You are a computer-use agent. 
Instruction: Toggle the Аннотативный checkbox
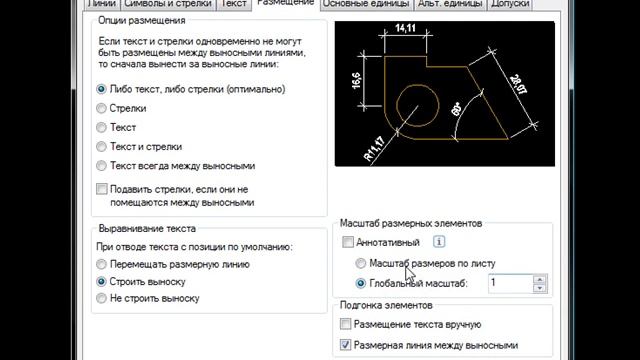click(348, 242)
